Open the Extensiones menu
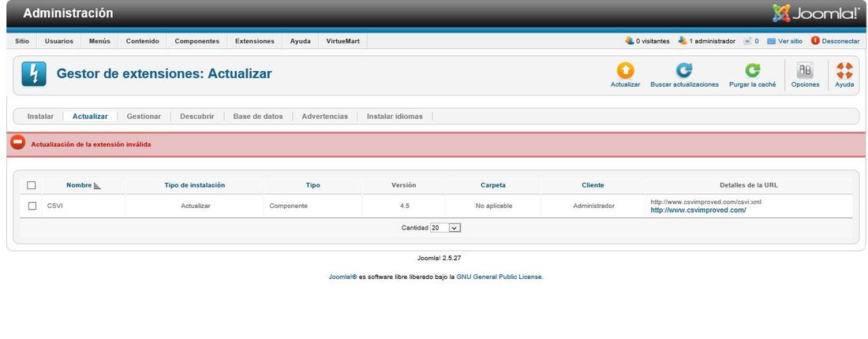This screenshot has height=339, width=868. (255, 41)
